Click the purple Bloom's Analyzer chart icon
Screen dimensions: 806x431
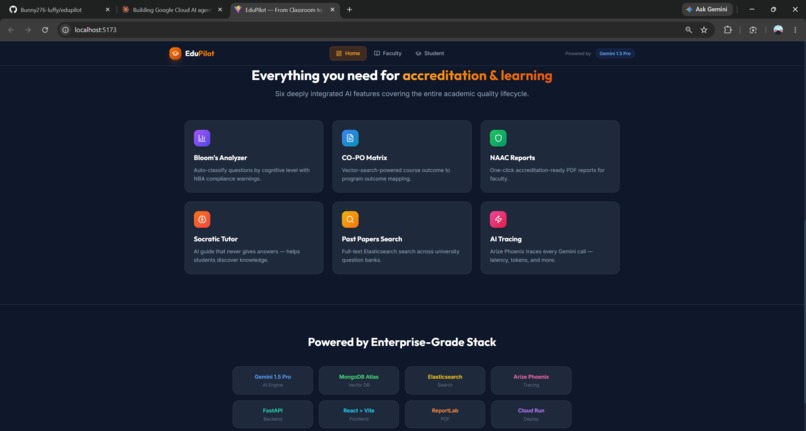tap(202, 138)
